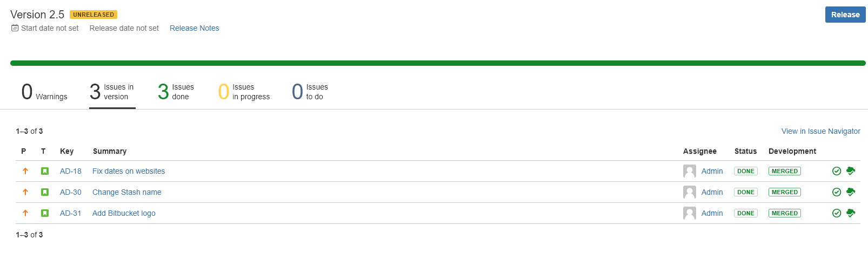The image size is (868, 266).
Task: Click the blue Release button
Action: coord(845,15)
